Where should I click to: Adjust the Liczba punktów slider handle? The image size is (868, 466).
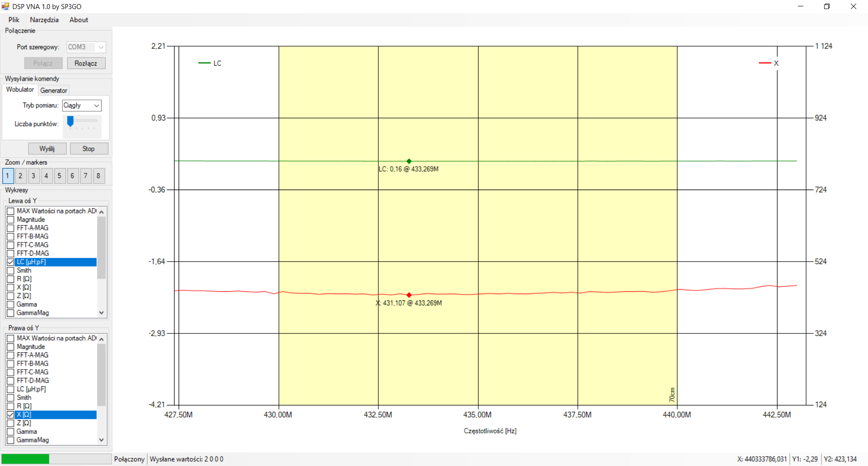pyautogui.click(x=71, y=121)
